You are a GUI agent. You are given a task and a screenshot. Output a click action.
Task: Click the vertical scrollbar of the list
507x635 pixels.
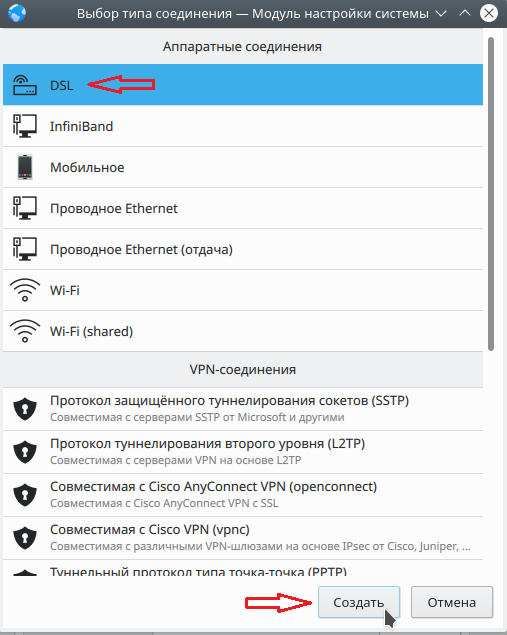[x=491, y=194]
